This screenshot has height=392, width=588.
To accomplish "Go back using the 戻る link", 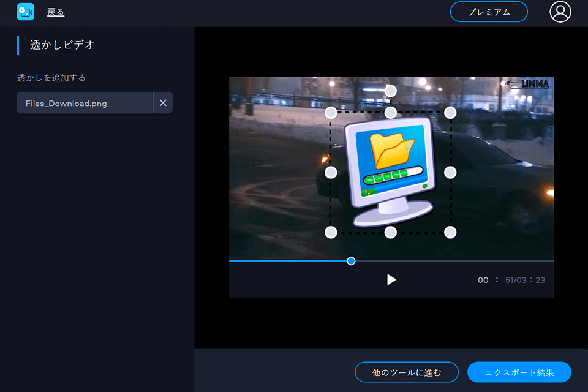I will [x=56, y=12].
